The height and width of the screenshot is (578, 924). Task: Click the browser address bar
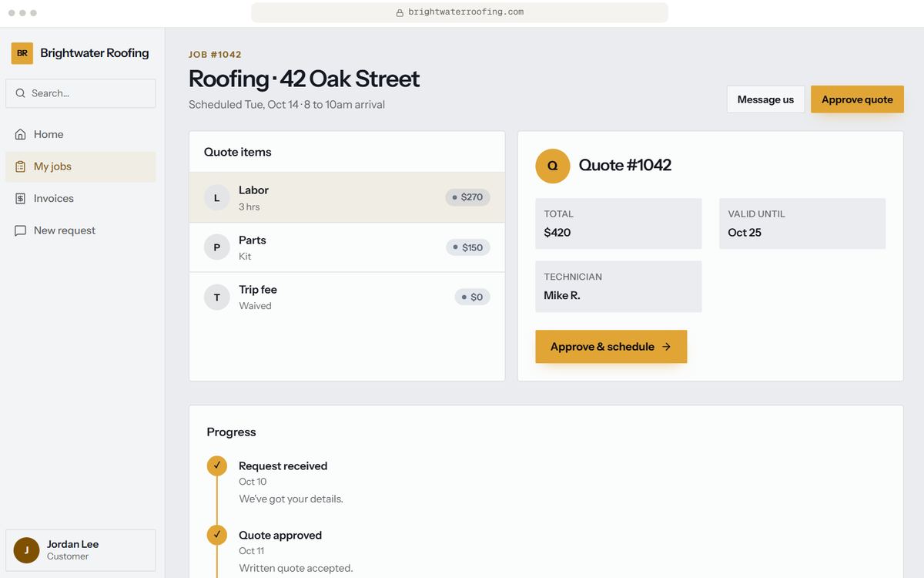coord(460,12)
